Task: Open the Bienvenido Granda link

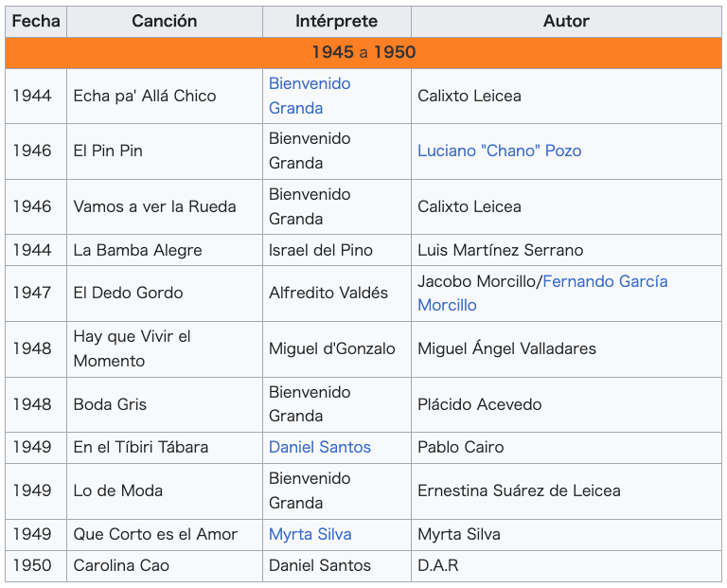Action: pyautogui.click(x=310, y=96)
